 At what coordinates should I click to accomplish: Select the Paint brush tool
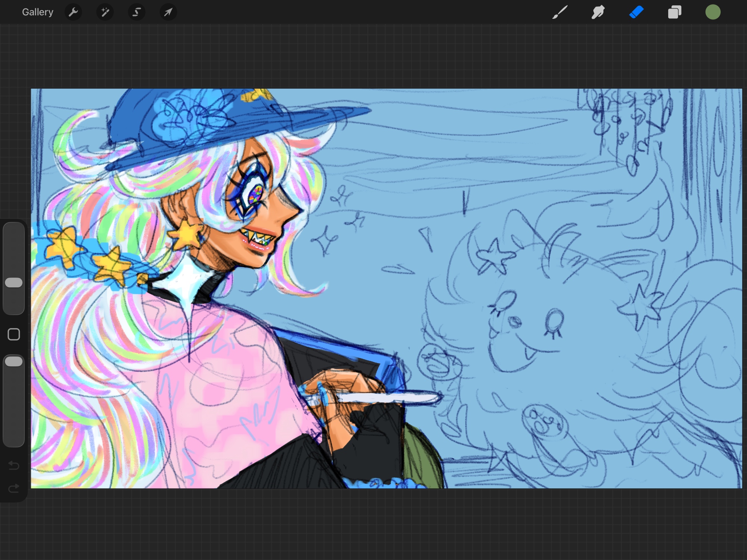click(560, 12)
